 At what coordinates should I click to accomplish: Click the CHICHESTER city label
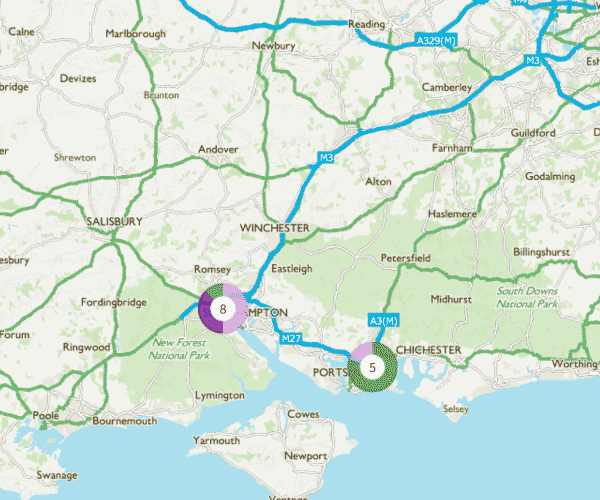(429, 350)
